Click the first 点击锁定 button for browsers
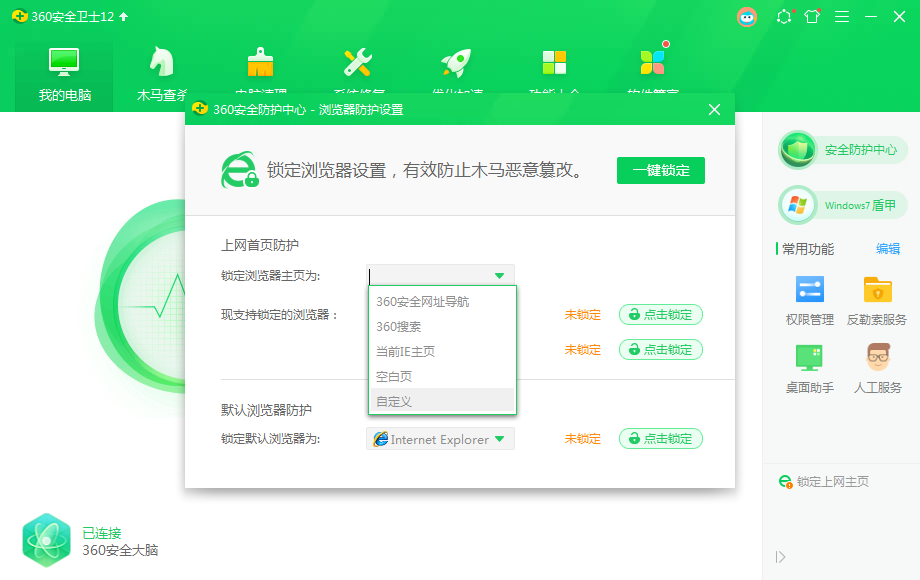Viewport: 920px width, 580px height. 661,315
